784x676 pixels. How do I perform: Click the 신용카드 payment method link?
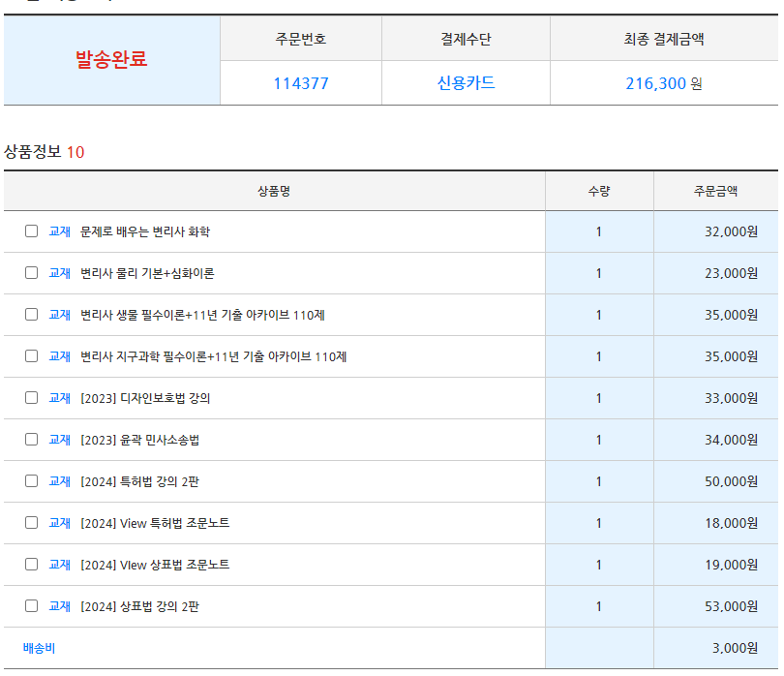pos(466,83)
